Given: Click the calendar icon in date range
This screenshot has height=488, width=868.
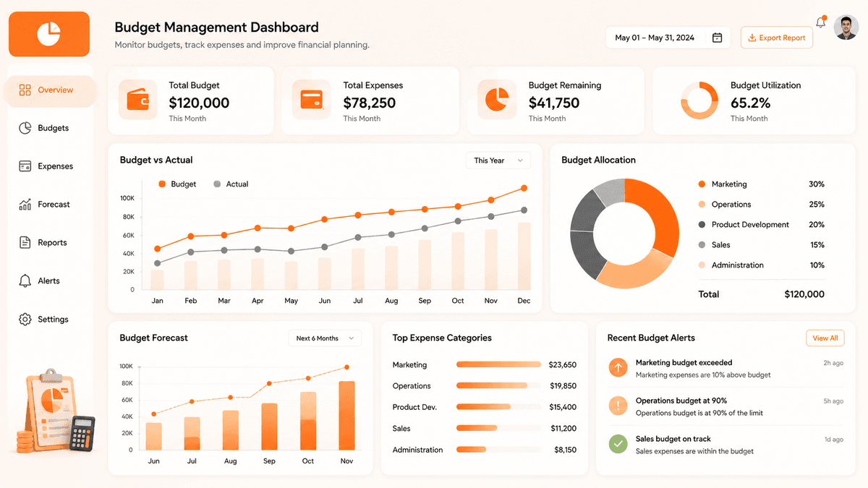Looking at the screenshot, I should pos(717,38).
